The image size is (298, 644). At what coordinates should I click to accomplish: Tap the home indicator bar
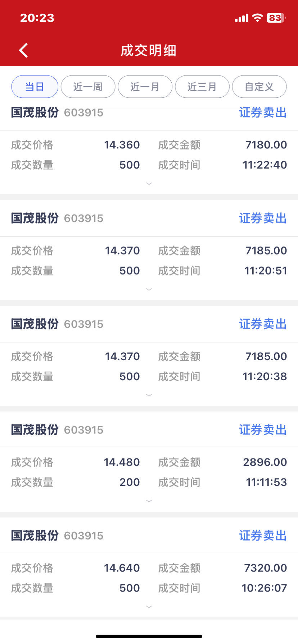[149, 636]
